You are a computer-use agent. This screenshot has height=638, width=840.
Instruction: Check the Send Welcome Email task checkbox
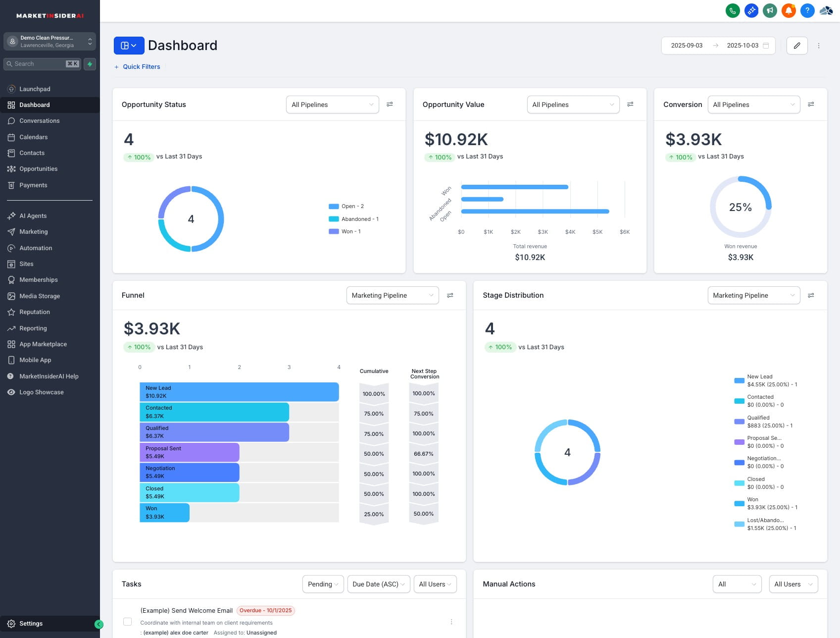point(128,622)
